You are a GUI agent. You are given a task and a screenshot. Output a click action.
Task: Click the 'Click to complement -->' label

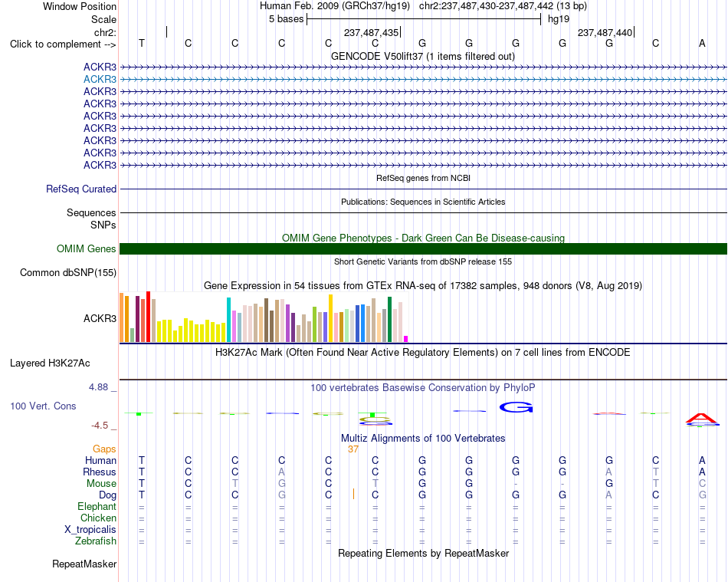tap(63, 44)
